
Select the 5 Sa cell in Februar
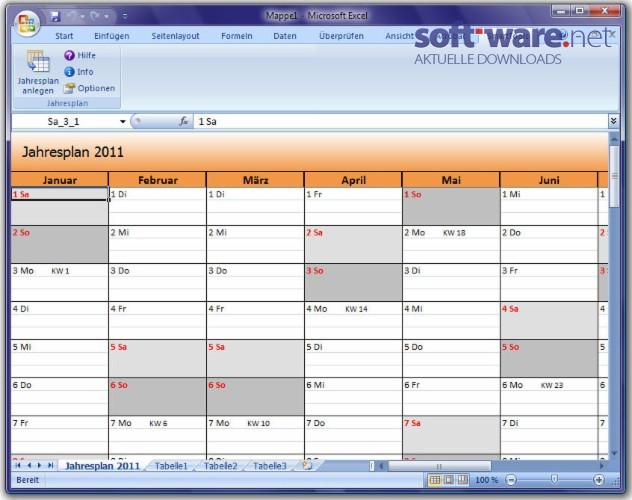(x=158, y=347)
